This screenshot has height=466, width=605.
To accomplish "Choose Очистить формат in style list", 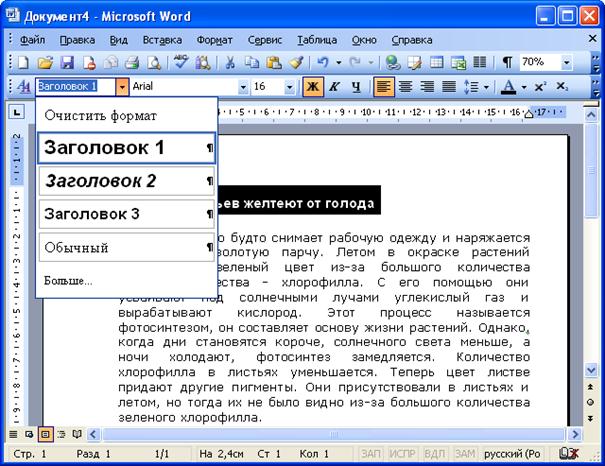I will 127,115.
